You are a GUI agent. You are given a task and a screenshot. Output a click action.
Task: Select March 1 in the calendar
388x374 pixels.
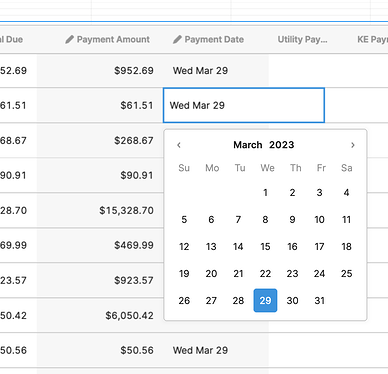point(265,193)
